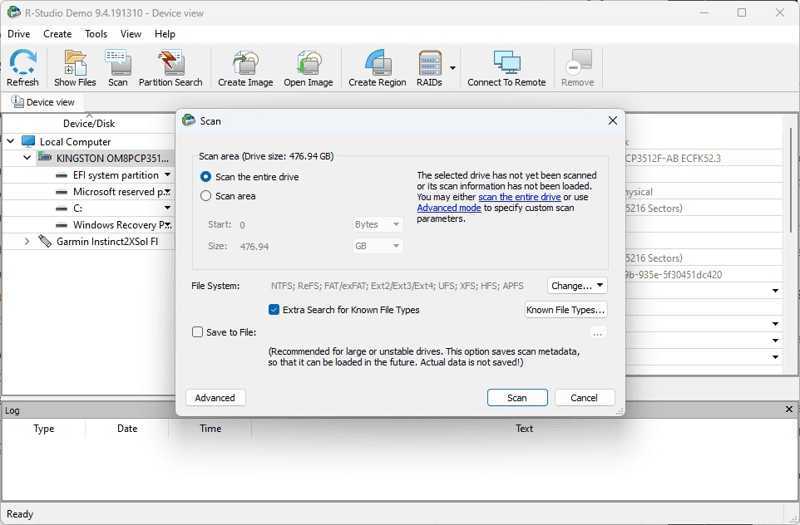The height and width of the screenshot is (525, 800).
Task: Open the Microsoft reserved partition dropdown arrow
Action: [167, 192]
